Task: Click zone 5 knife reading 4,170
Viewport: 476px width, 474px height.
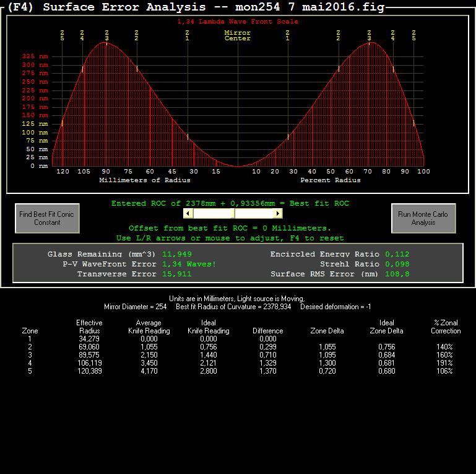Action: coord(149,371)
